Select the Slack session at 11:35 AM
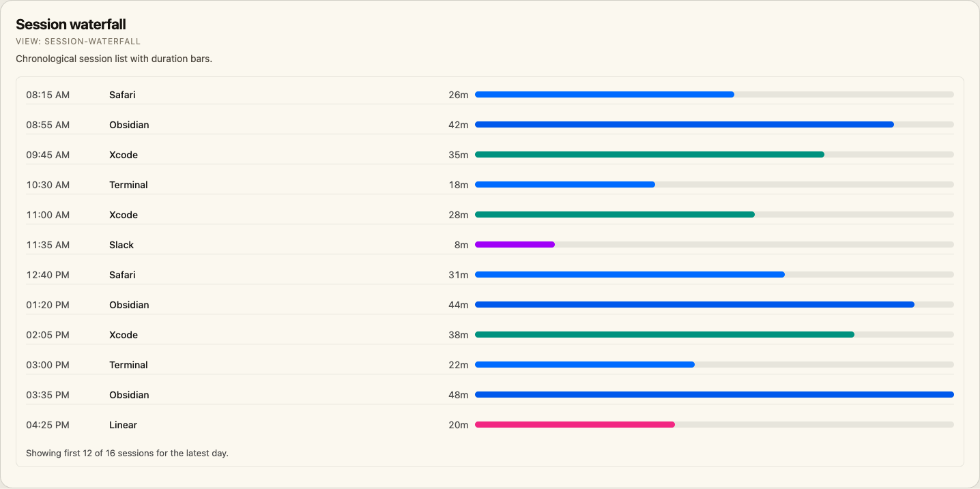980x489 pixels. click(489, 245)
